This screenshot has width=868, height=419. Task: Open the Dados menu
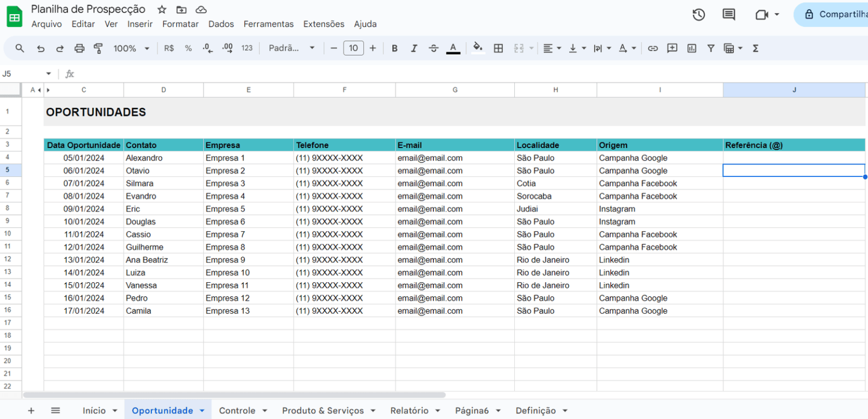click(x=221, y=24)
